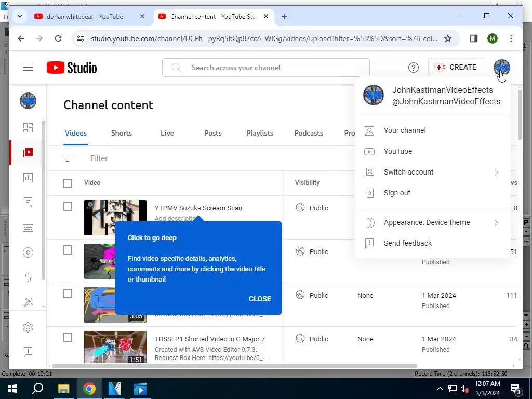532x399 pixels.
Task: Switch to dorian whitebear browser tab
Action: click(x=85, y=16)
